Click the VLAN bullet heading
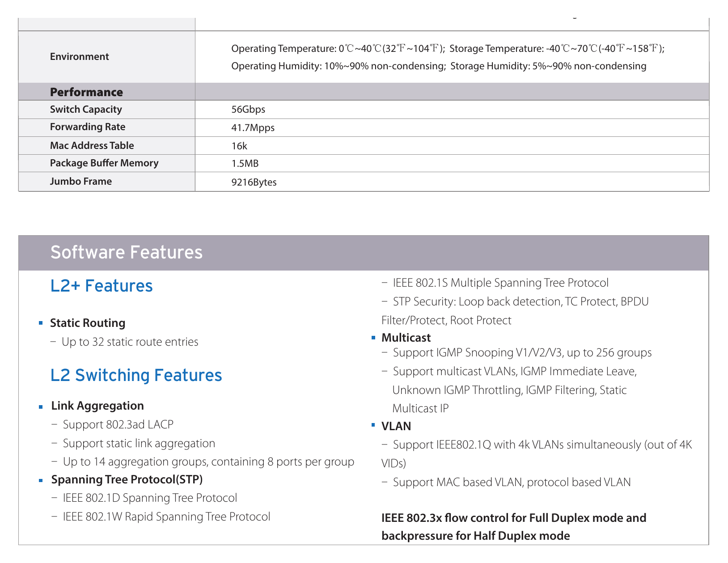Image resolution: width=728 pixels, height=563 pixels. (x=396, y=426)
